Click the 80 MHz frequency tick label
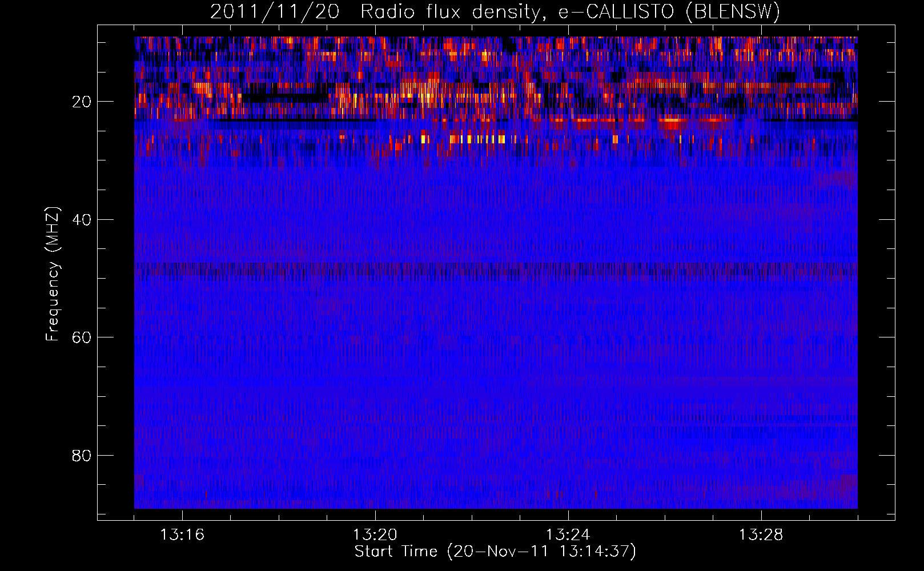This screenshot has height=571, width=924. tap(82, 456)
